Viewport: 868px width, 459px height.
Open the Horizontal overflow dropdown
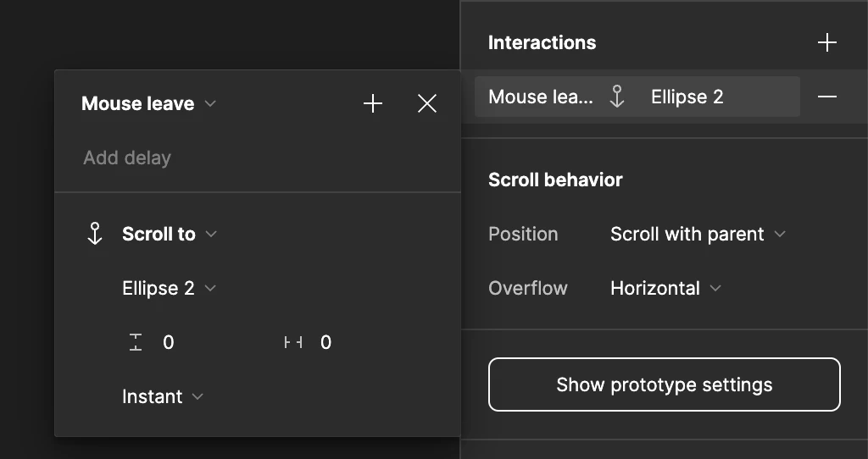[665, 289]
